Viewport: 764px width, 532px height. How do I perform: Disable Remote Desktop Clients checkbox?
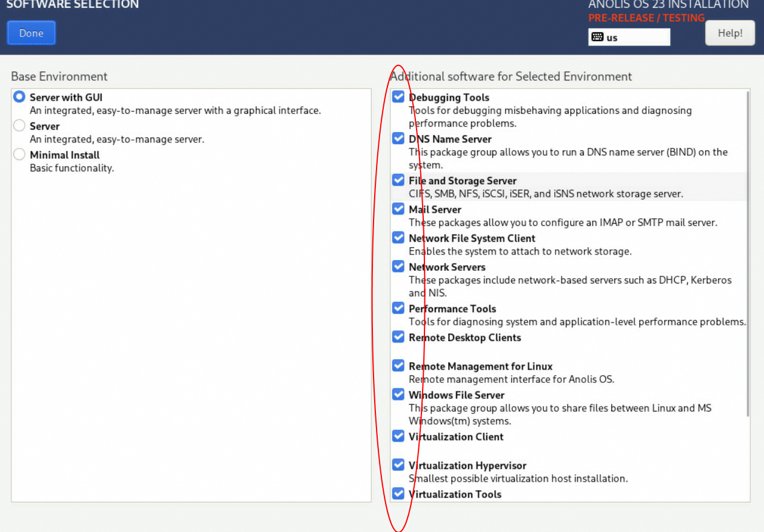coord(398,337)
